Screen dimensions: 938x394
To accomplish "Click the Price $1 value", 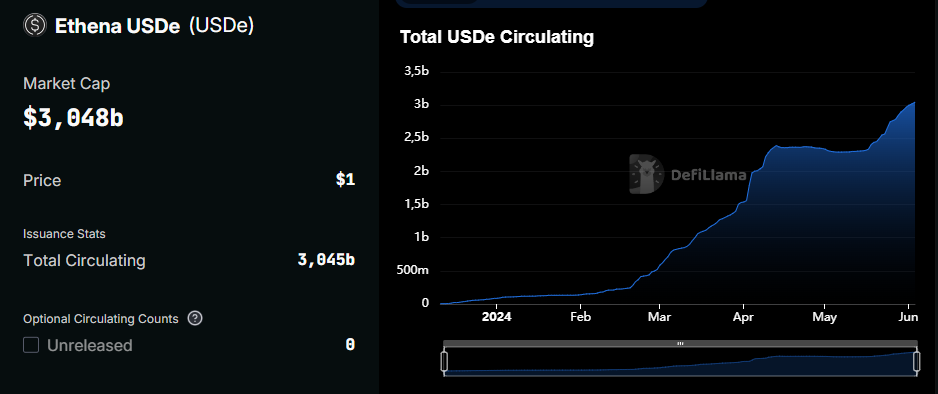I will [x=345, y=180].
